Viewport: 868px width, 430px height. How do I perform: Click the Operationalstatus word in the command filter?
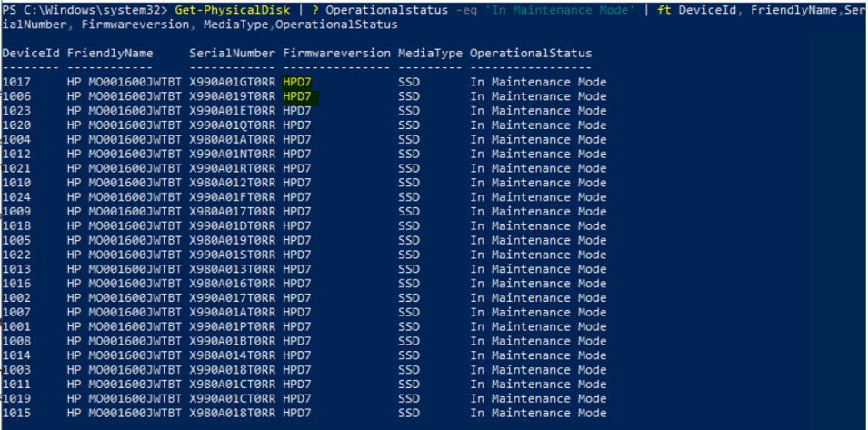(387, 11)
